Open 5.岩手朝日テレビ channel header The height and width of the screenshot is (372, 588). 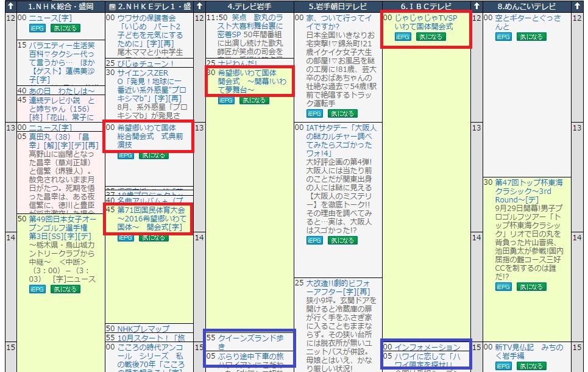338,6
